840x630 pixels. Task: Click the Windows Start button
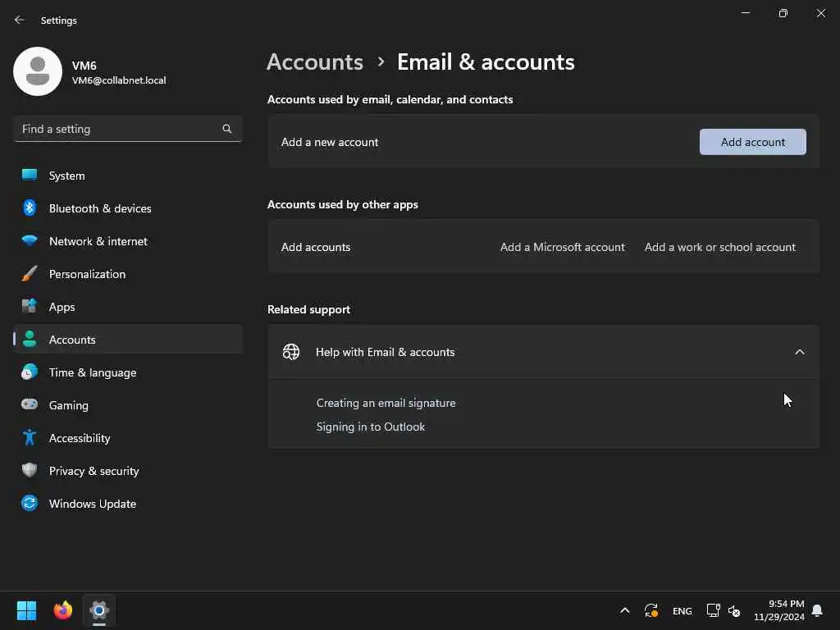click(x=26, y=610)
